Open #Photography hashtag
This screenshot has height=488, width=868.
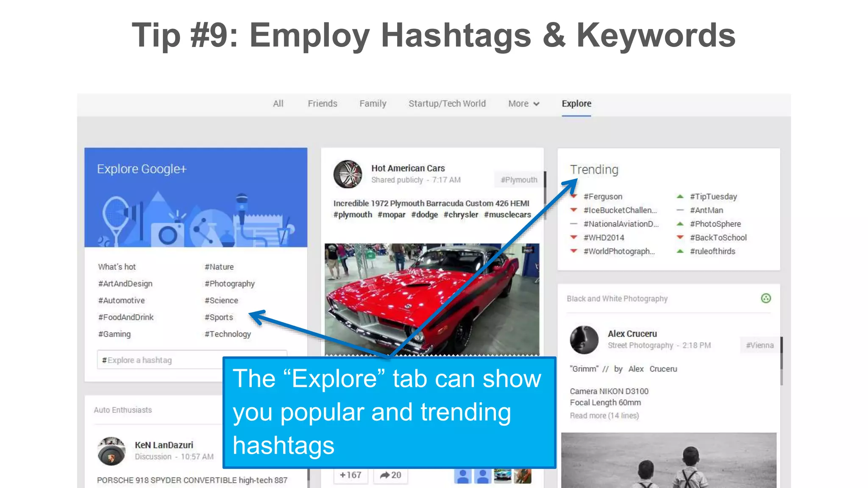(230, 284)
